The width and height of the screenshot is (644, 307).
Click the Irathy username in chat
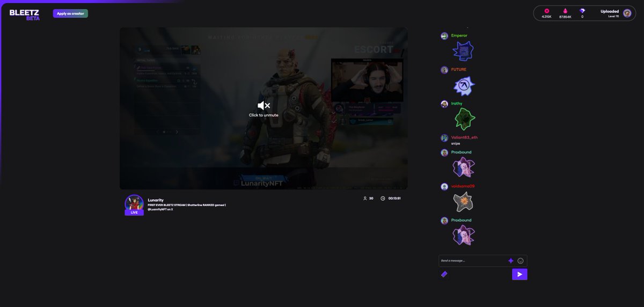457,103
